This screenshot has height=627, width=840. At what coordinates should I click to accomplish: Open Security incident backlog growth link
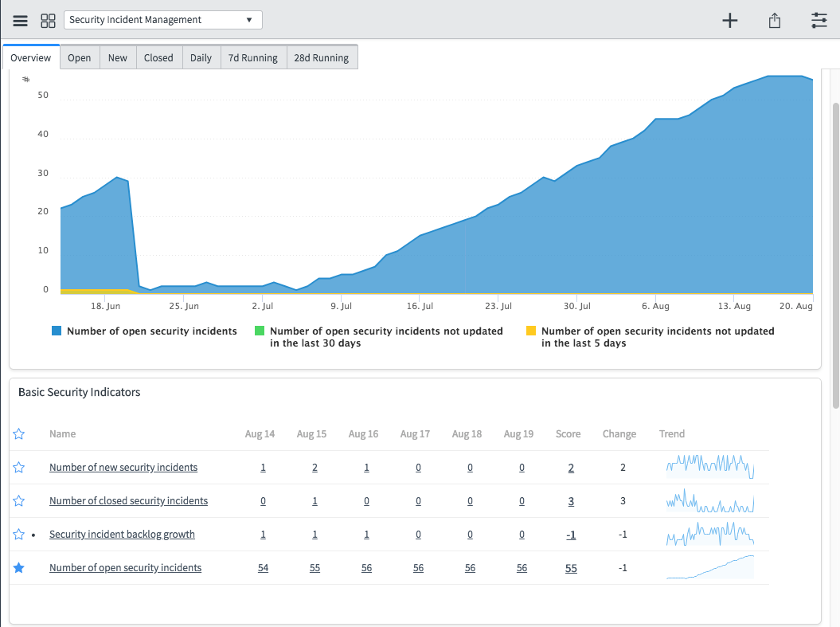(x=122, y=535)
